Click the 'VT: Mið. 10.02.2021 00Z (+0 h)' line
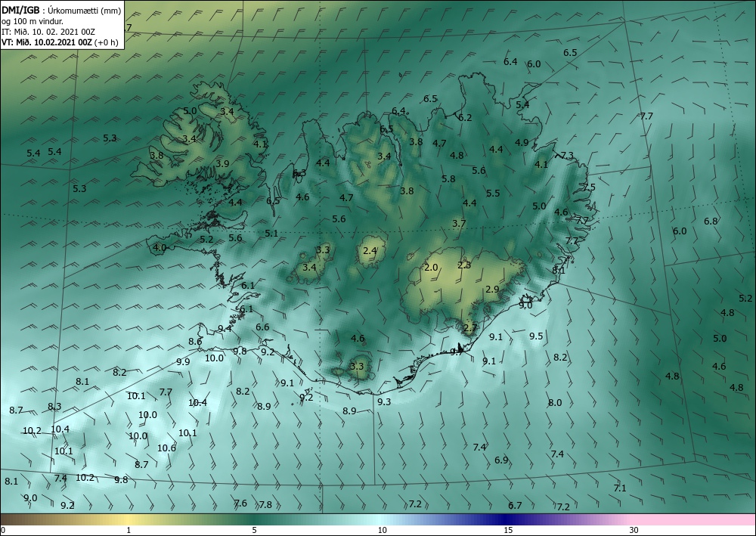Screen dimensions: 756x536 click(60, 42)
